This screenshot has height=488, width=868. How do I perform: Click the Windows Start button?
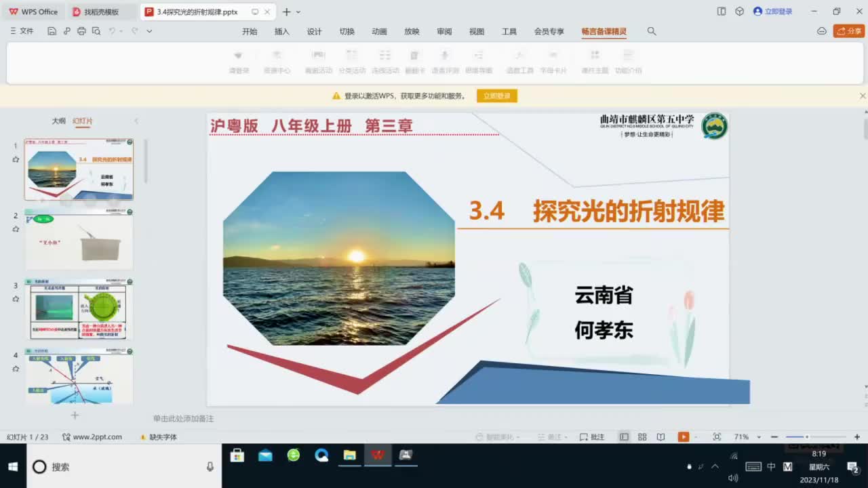pos(13,467)
